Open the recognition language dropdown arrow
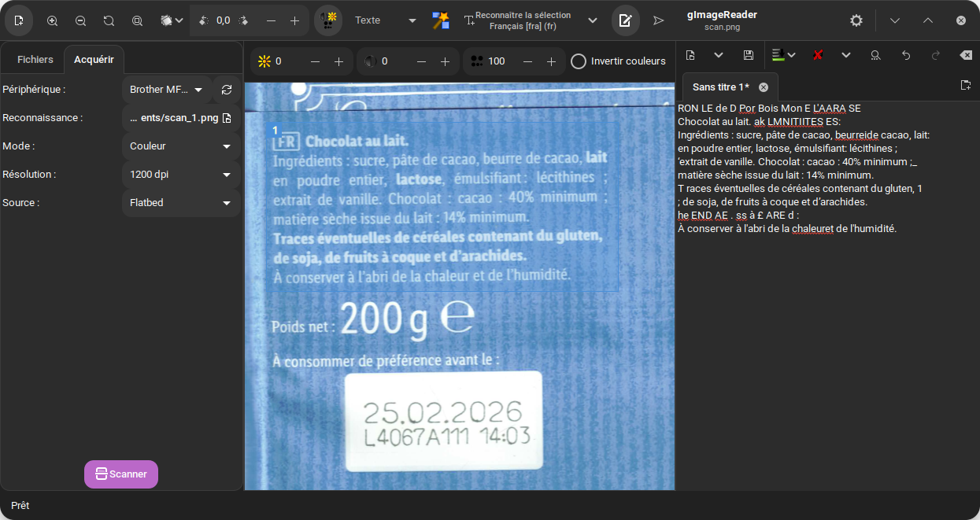Screen dimensions: 980x520 [593, 20]
